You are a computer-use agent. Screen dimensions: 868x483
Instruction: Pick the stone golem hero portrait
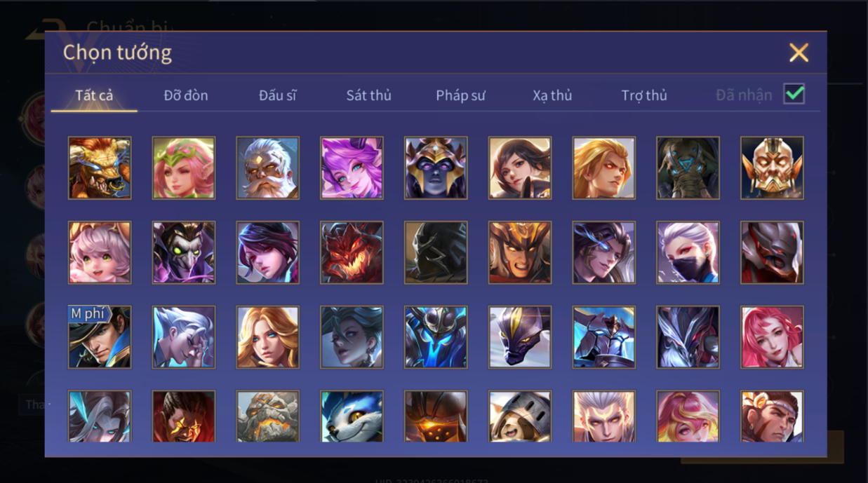pyautogui.click(x=268, y=417)
